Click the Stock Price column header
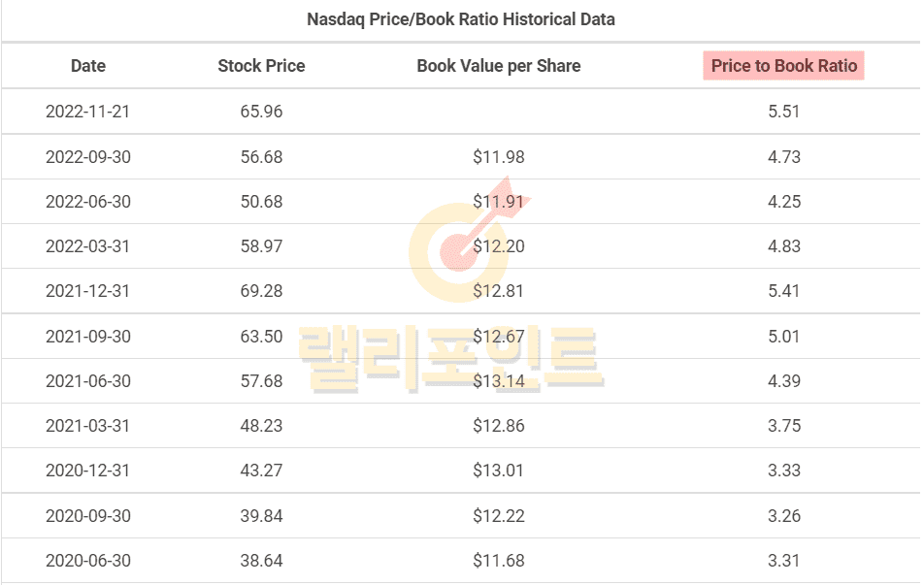The image size is (924, 585). tap(261, 66)
